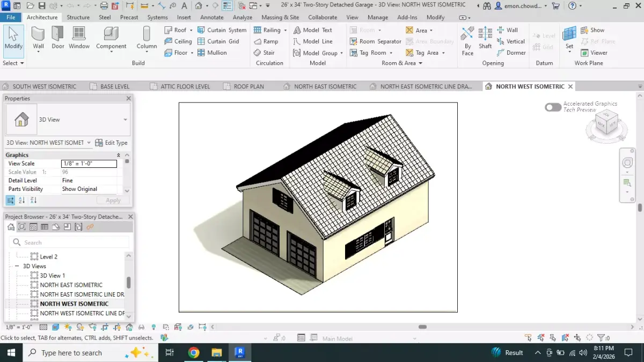Open the Massing & Site tab
The image size is (644, 362).
[x=280, y=17]
